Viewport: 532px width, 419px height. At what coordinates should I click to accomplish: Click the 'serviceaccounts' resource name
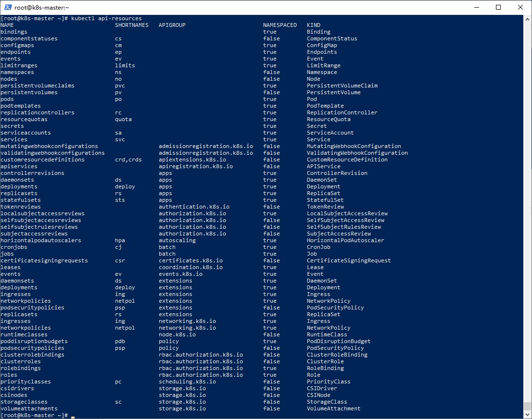coord(26,133)
